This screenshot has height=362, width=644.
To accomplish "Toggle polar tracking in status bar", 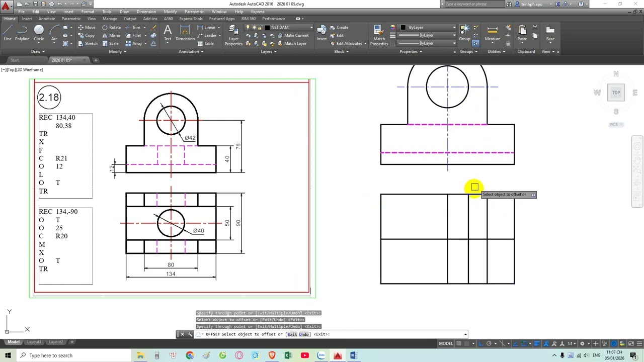I will point(489,343).
